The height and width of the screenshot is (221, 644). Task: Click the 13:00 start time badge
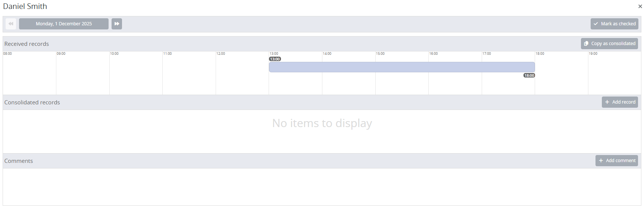pyautogui.click(x=275, y=59)
